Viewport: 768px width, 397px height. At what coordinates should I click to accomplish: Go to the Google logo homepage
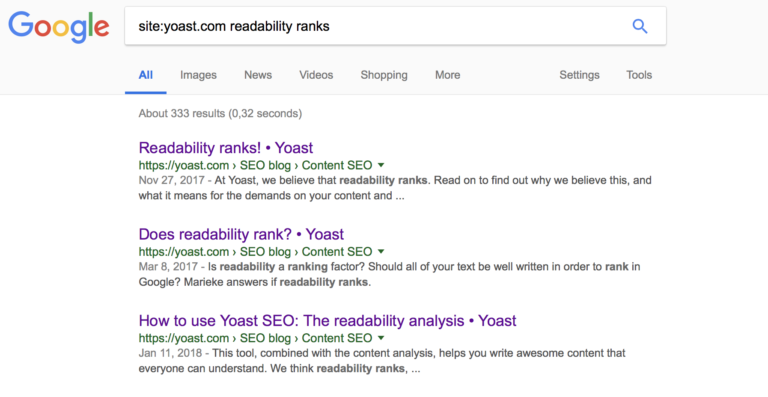tap(59, 27)
